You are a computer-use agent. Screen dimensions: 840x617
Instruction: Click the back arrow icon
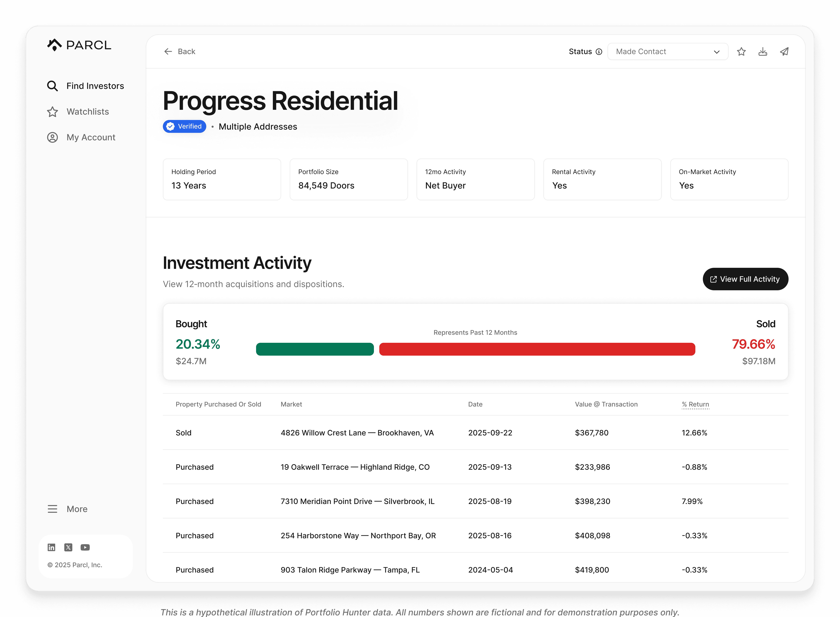(168, 52)
